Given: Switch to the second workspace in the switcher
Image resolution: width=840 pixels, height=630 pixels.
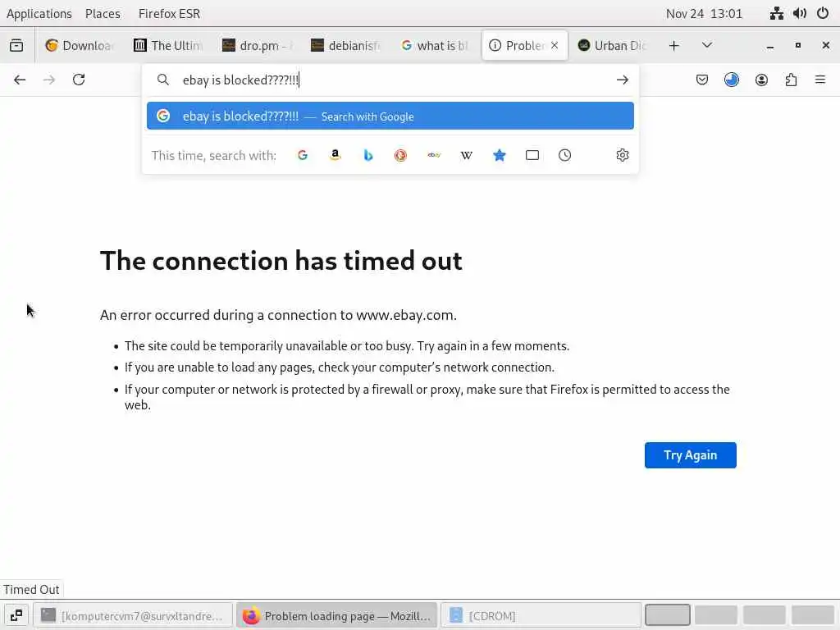Looking at the screenshot, I should point(715,615).
